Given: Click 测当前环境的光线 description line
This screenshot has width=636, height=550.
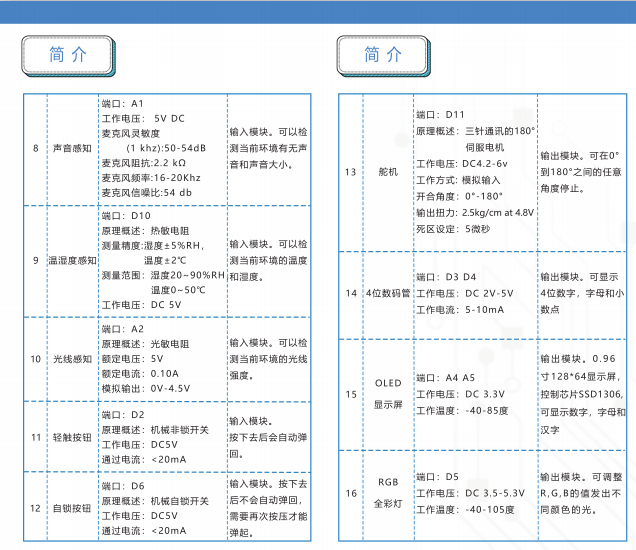Looking at the screenshot, I should [x=268, y=359].
